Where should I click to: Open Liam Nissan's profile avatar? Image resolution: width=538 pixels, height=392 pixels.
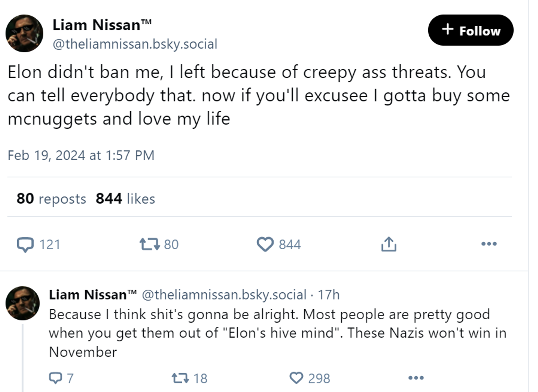(24, 33)
